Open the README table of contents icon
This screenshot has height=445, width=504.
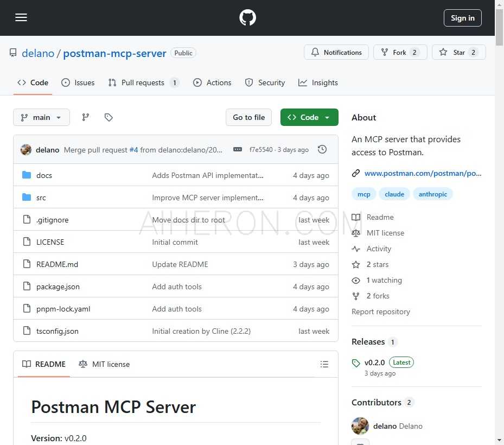[x=324, y=364]
